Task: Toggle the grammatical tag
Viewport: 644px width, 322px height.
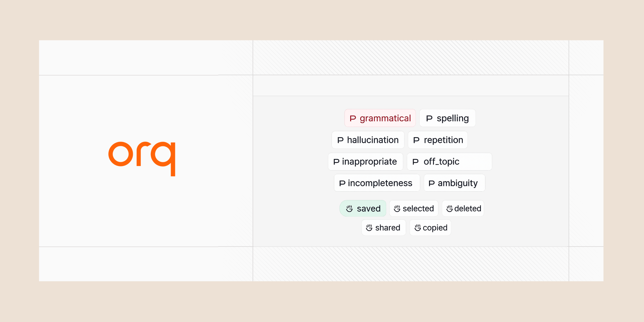Action: 380,118
